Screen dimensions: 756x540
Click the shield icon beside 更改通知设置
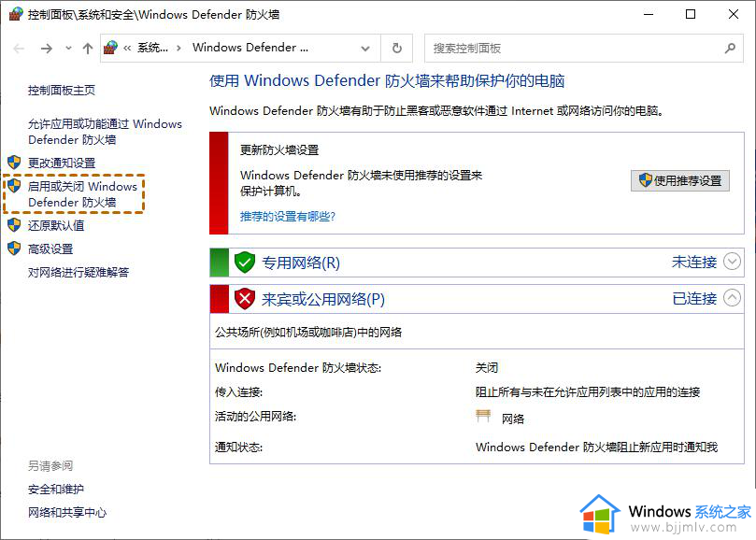click(14, 163)
